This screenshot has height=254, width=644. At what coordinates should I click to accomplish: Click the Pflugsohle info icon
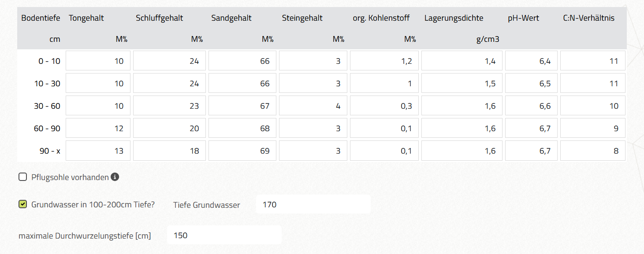tap(115, 177)
